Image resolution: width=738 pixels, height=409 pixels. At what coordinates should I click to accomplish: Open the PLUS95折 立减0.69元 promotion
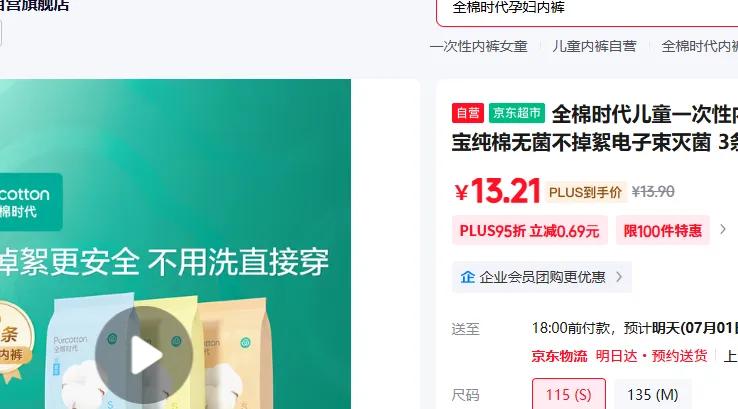pos(529,231)
